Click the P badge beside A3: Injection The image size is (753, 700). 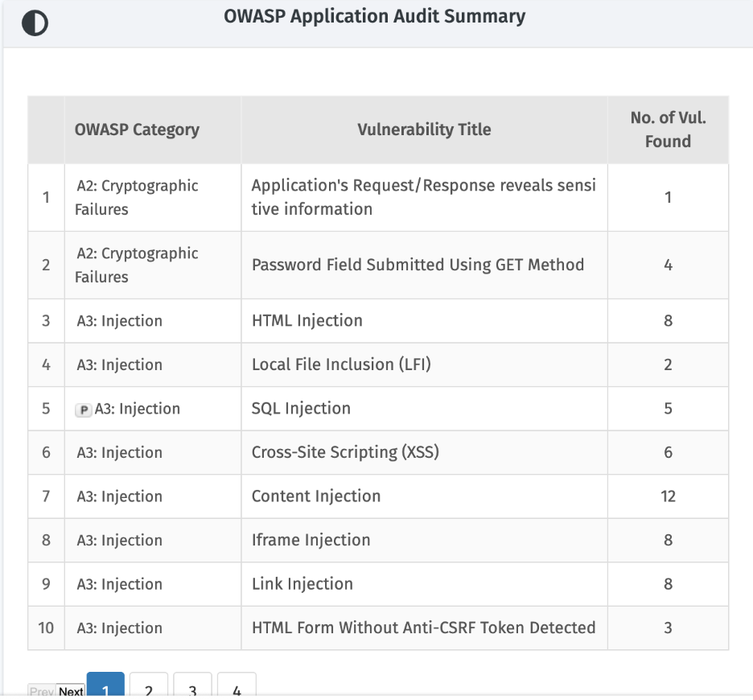coord(83,410)
